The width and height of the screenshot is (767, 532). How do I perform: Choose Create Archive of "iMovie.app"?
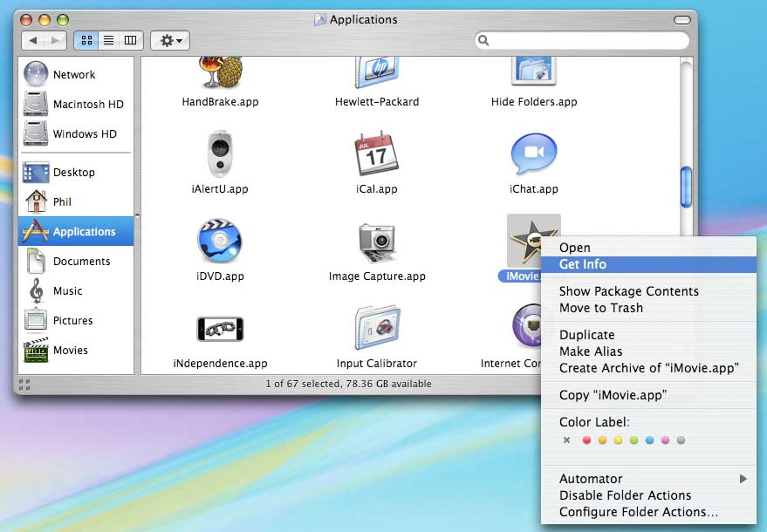(648, 368)
